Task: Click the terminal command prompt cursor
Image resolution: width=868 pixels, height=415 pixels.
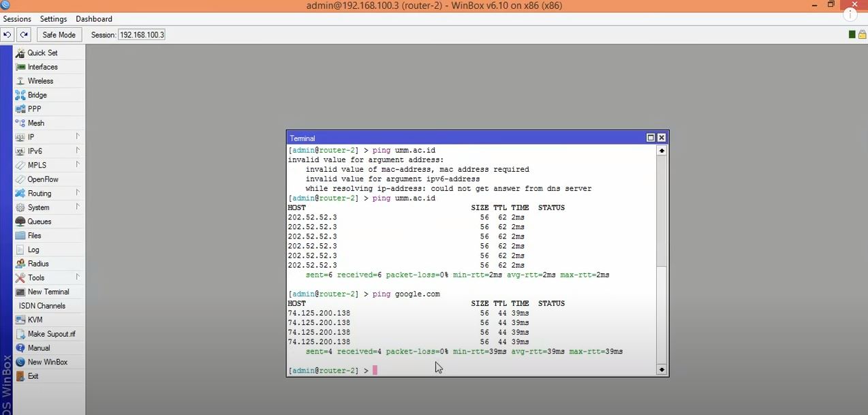Action: pos(375,371)
